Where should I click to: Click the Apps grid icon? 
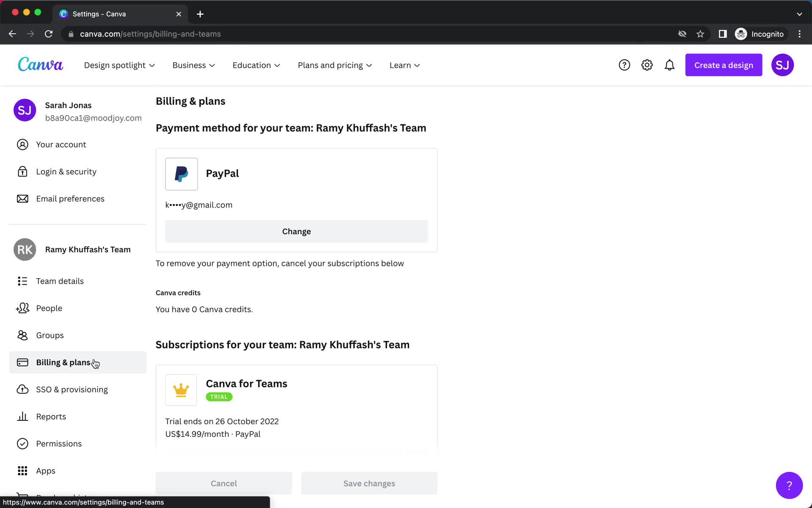point(22,471)
